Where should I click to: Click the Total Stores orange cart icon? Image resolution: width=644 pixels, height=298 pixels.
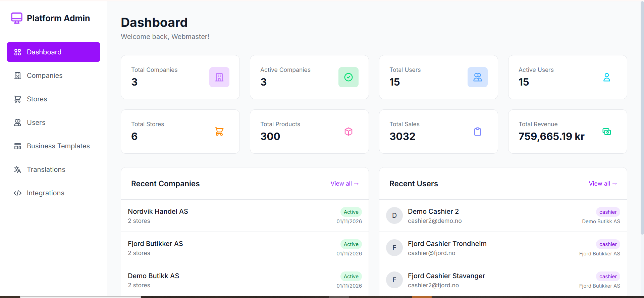tap(219, 132)
